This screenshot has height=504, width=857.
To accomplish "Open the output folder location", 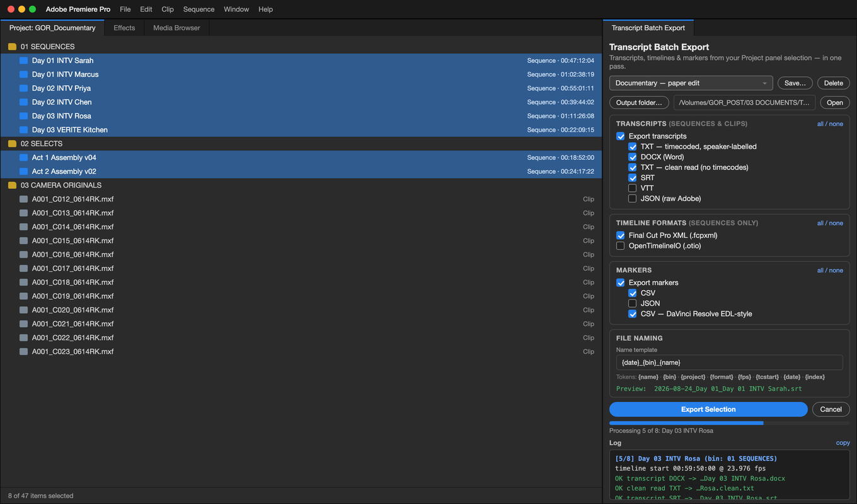I will coord(835,103).
